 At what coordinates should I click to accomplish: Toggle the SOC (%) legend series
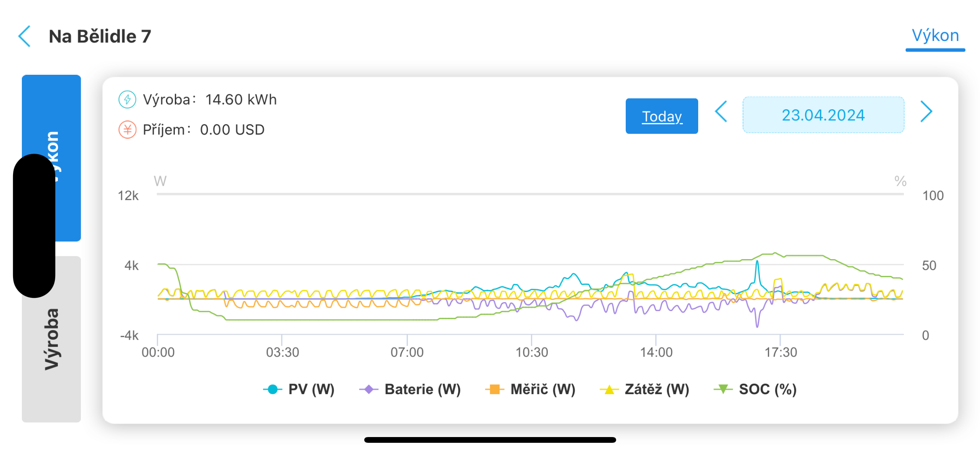(755, 389)
